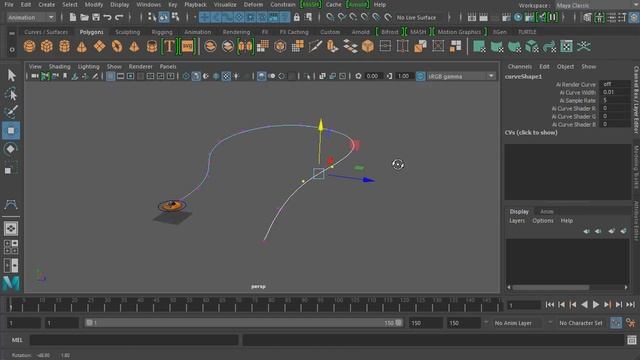Screen dimensions: 640x360
Task: Create a polygon cone from the shelf
Action: [82, 47]
